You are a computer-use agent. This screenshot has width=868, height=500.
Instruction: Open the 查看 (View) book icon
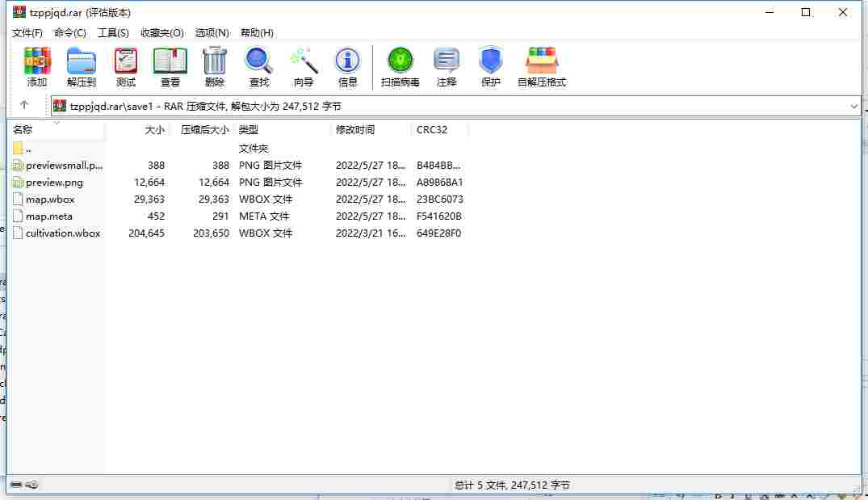170,66
